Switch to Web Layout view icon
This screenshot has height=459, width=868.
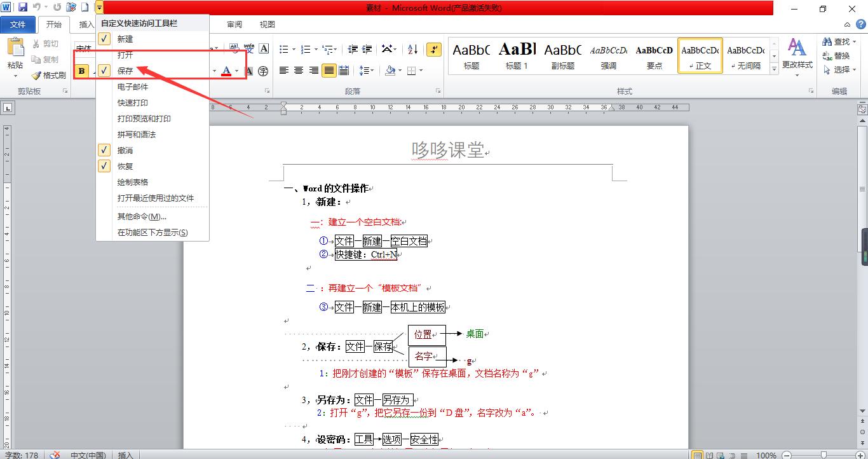[719, 455]
